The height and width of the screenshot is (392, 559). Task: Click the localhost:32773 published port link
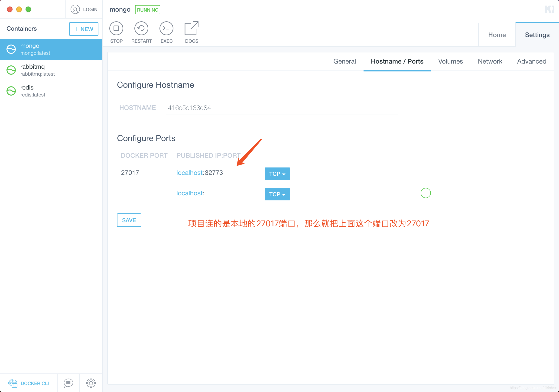point(199,173)
